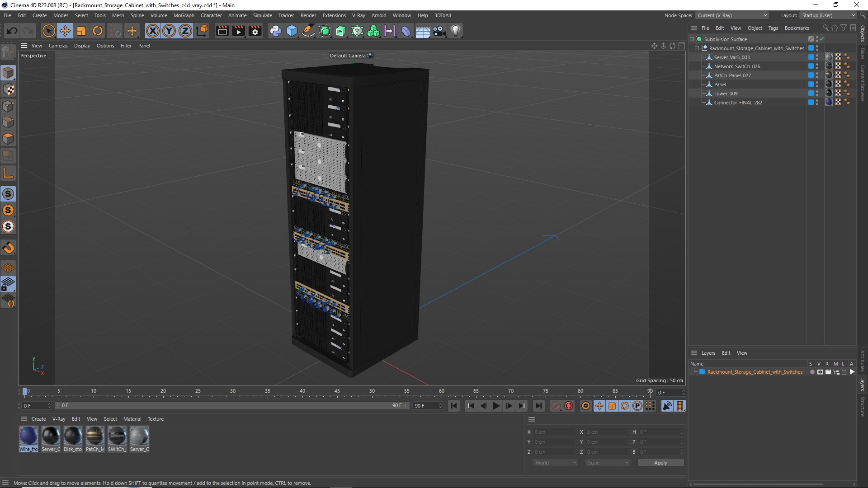Toggle layer view eye for Rackmount layer

click(x=820, y=372)
